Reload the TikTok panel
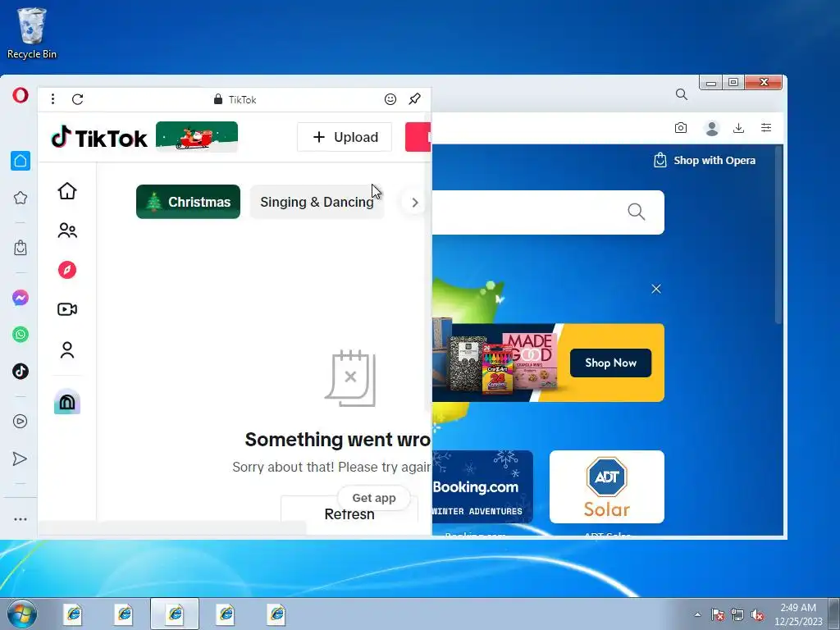840x630 pixels. (78, 99)
